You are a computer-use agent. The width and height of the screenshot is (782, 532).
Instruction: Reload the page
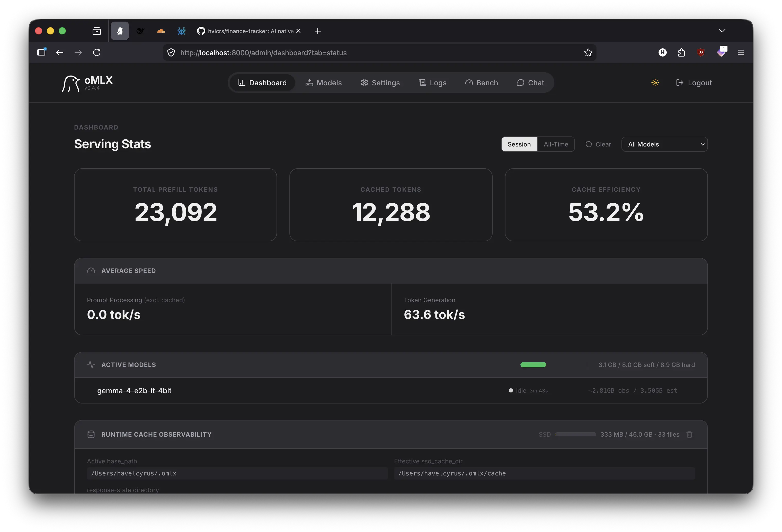coord(96,52)
